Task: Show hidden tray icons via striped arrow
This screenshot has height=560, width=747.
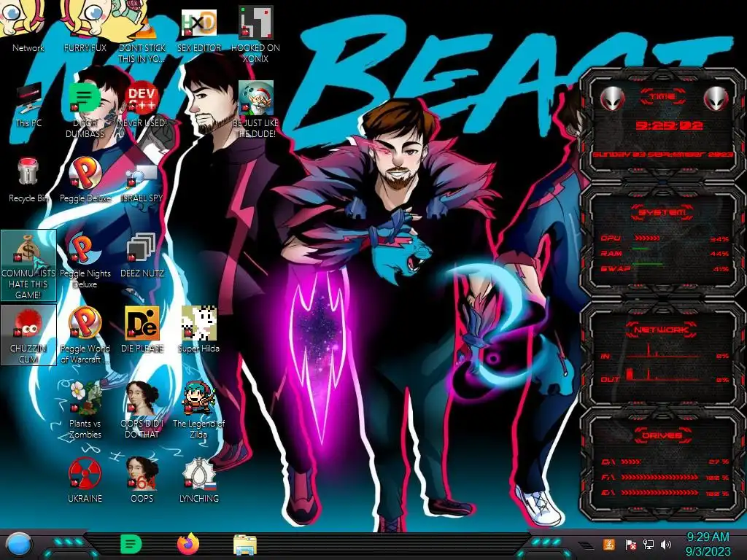Action: coord(586,545)
